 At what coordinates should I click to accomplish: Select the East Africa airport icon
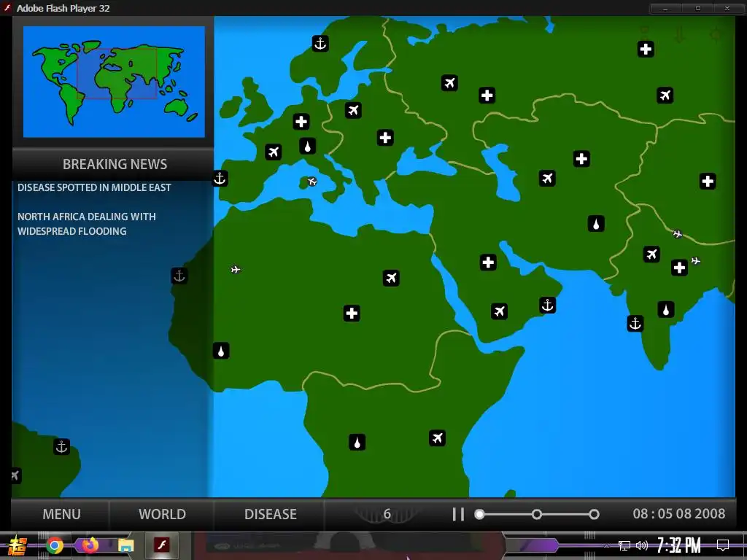pos(438,437)
